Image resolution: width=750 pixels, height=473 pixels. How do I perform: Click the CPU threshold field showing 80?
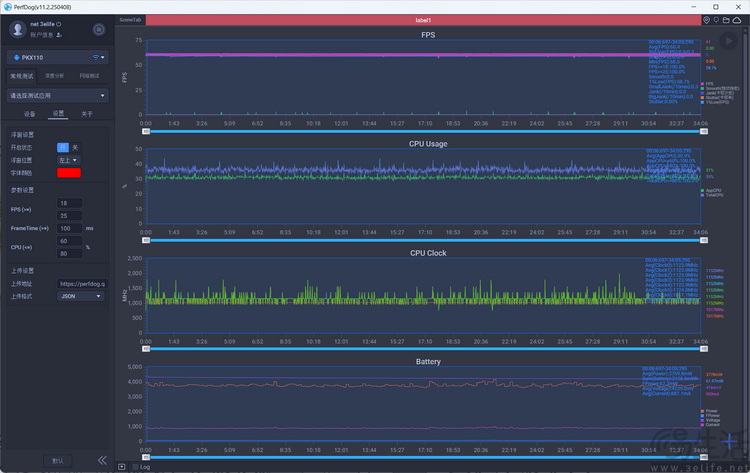pos(69,253)
